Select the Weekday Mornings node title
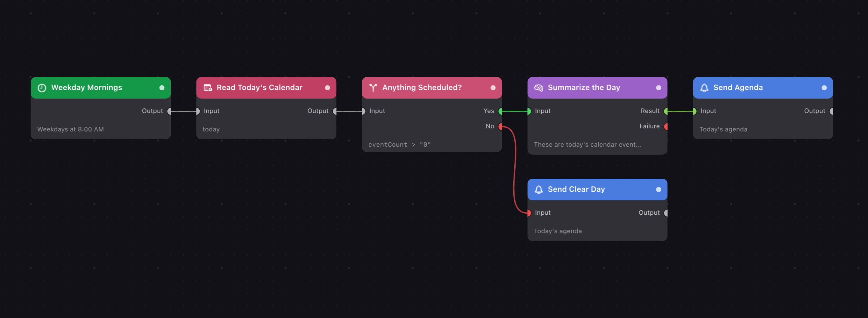 pos(87,87)
